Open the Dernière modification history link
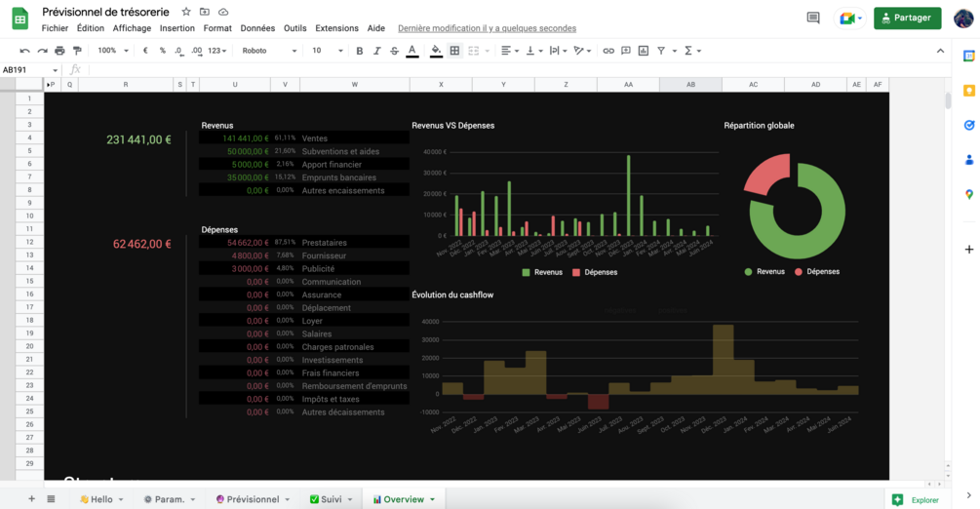 point(487,28)
